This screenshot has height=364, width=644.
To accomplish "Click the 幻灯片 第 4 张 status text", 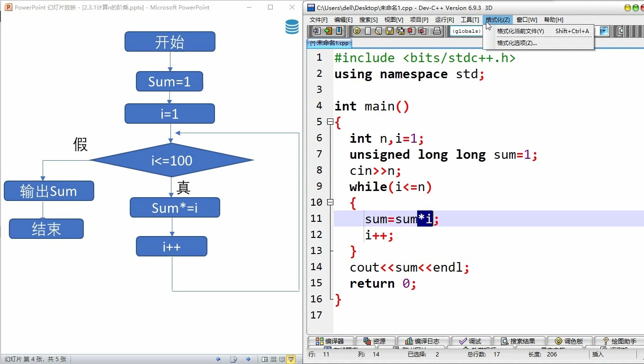I will click(x=36, y=359).
